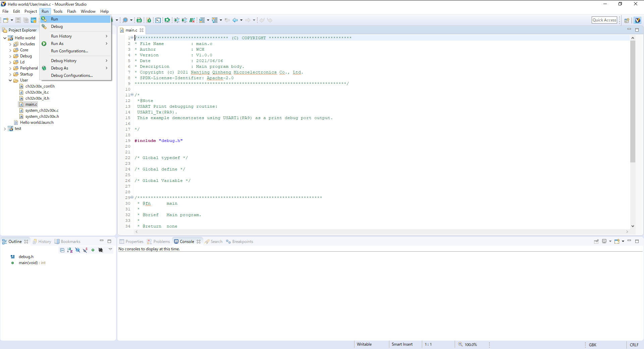The width and height of the screenshot is (644, 349).
Task: Click the Pin Console icon
Action: click(596, 241)
